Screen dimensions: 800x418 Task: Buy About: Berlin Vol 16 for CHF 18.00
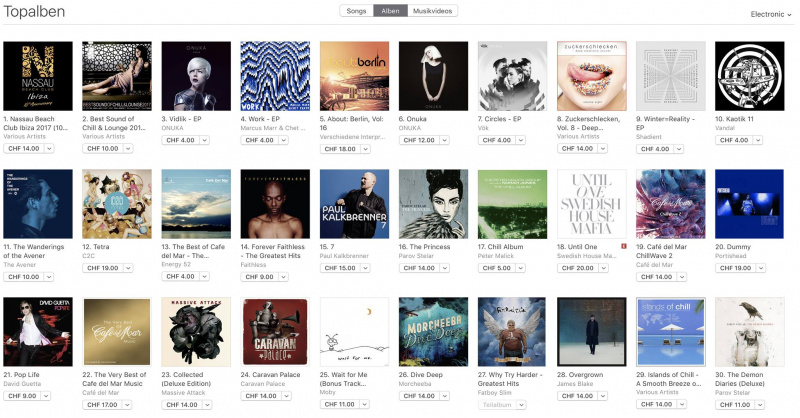click(340, 149)
